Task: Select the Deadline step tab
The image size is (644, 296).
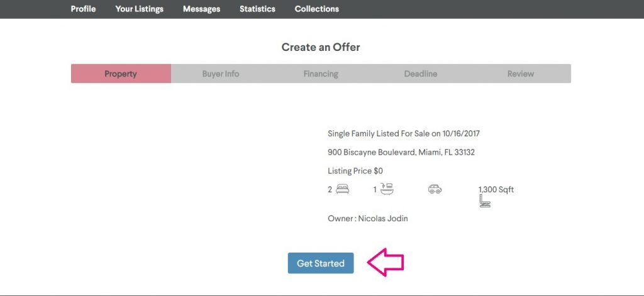Action: (421, 74)
